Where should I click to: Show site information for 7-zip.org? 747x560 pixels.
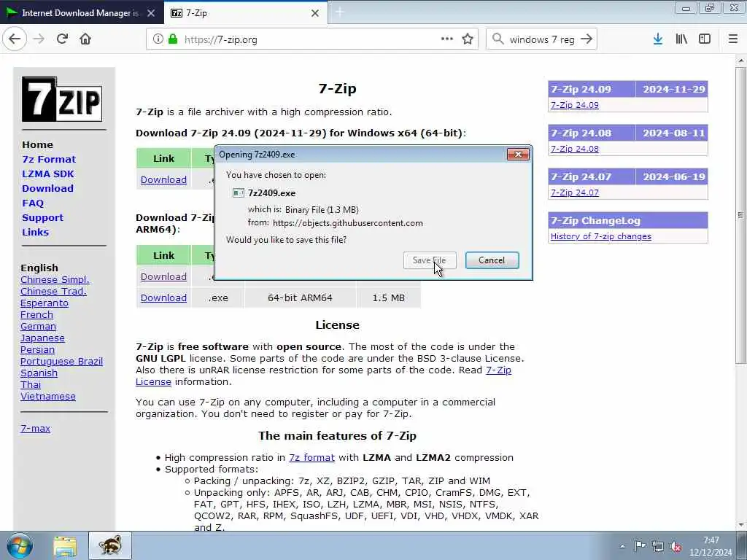[x=158, y=39]
